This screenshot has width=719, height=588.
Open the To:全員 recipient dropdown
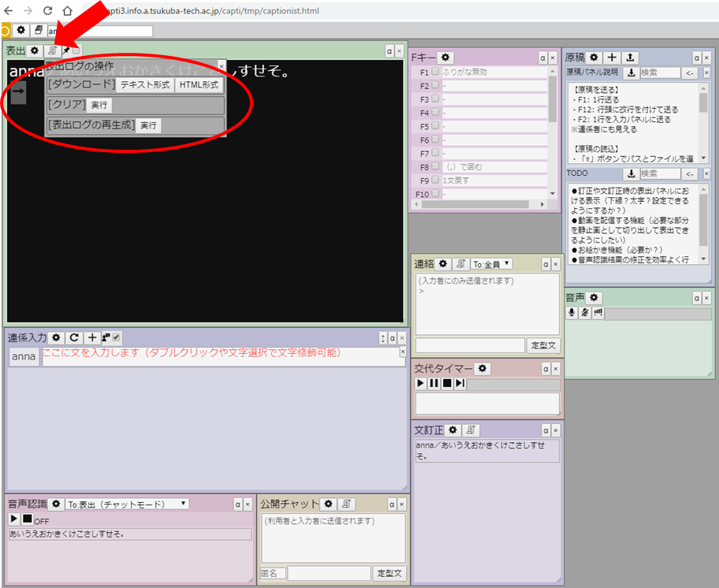pos(492,264)
